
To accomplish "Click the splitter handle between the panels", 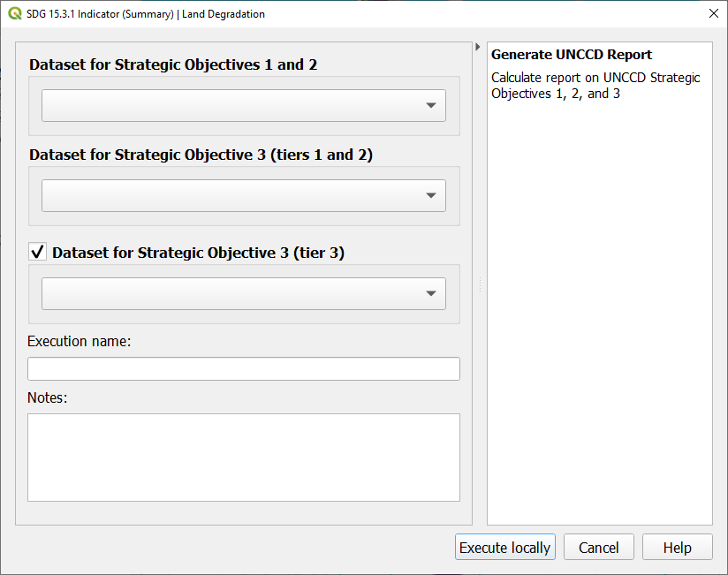I will click(480, 284).
